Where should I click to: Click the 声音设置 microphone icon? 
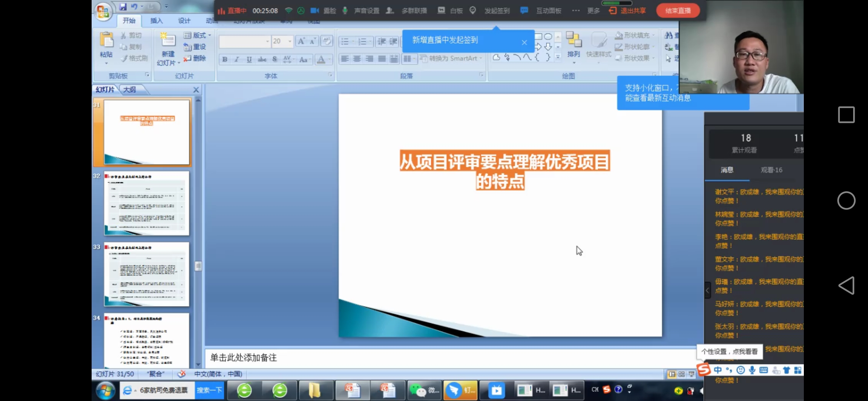click(345, 10)
